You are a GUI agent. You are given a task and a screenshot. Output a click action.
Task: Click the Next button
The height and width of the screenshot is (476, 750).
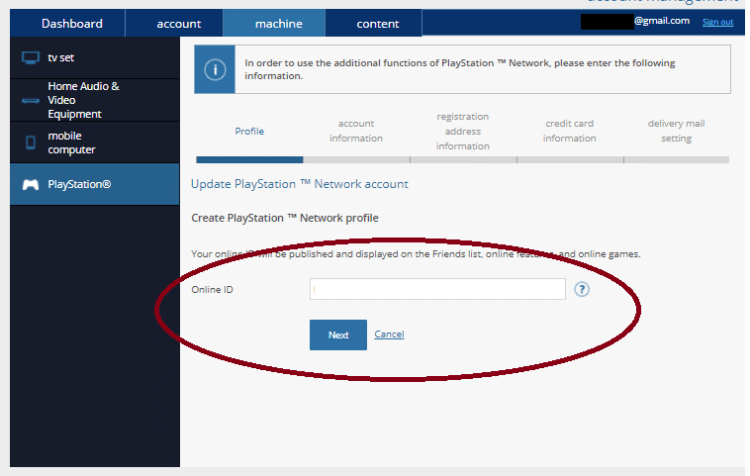point(338,335)
